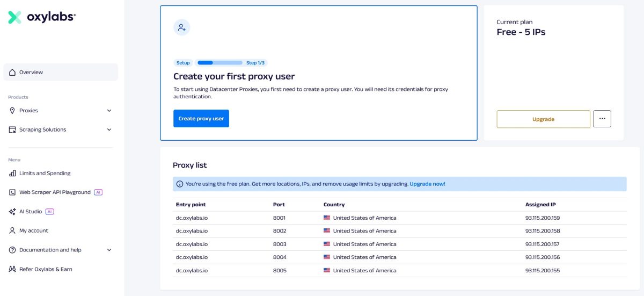
Task: Click the AI badge next to AI Studio
Action: (50, 212)
